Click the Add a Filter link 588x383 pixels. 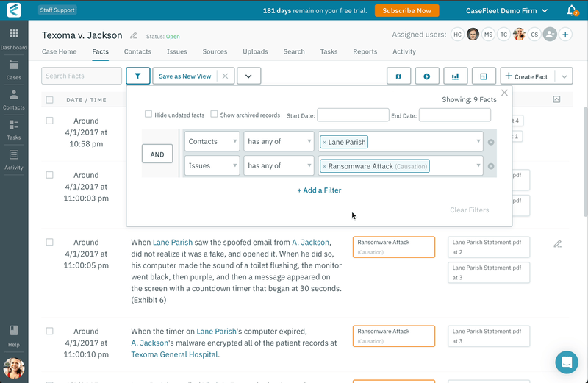point(319,190)
